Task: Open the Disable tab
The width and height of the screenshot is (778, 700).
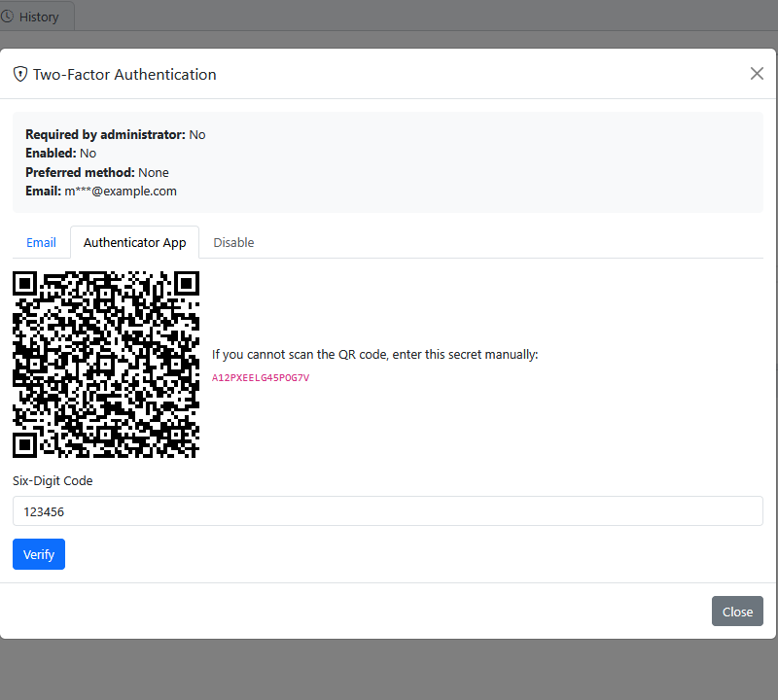Action: [233, 242]
